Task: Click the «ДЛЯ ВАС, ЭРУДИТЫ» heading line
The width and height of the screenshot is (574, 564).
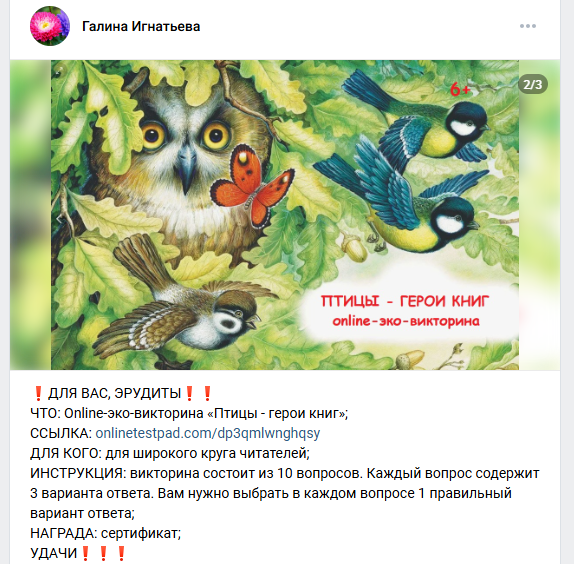Action: click(x=122, y=393)
